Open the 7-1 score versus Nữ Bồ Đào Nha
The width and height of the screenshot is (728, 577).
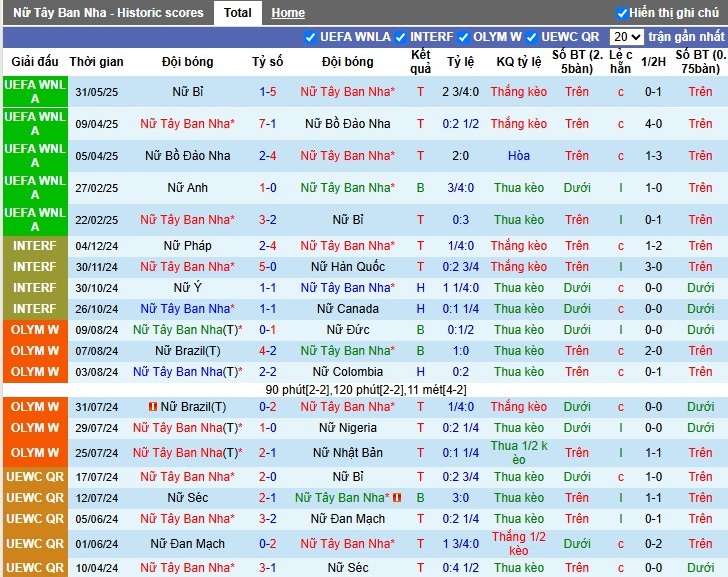click(x=267, y=124)
